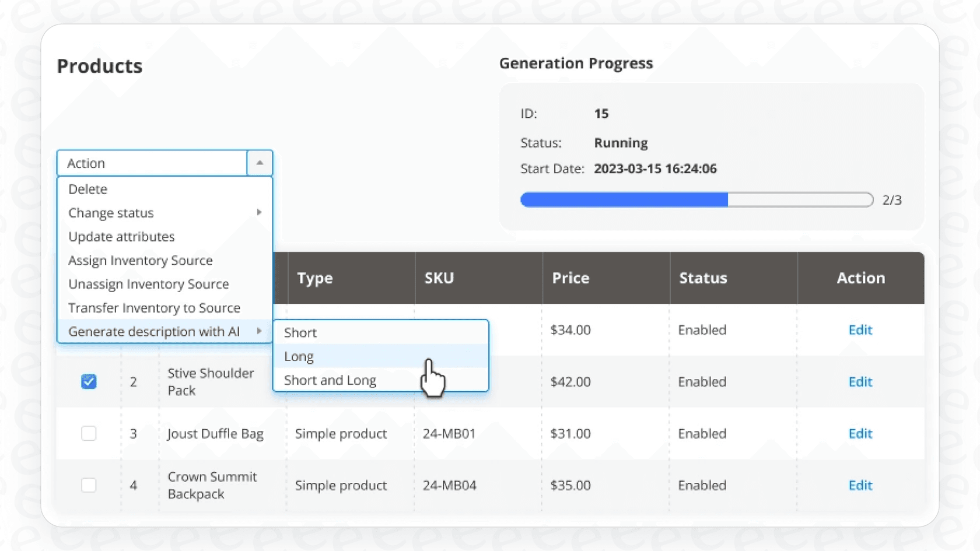Select Short description generation option
This screenshot has height=551, width=980.
click(300, 332)
